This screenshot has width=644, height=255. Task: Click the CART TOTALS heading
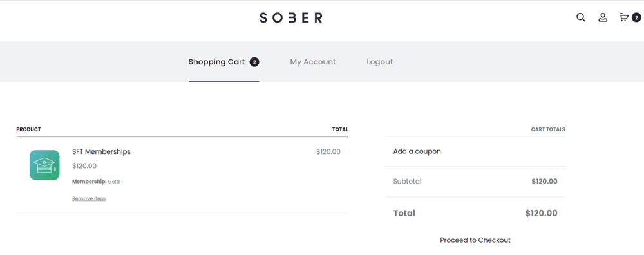[x=548, y=129]
